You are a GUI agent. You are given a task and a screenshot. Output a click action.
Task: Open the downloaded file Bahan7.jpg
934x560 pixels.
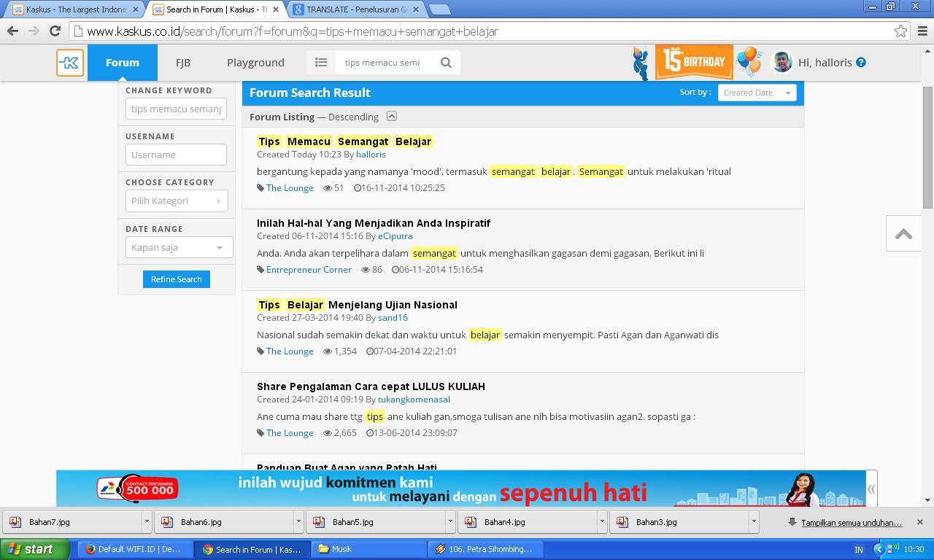(72, 522)
